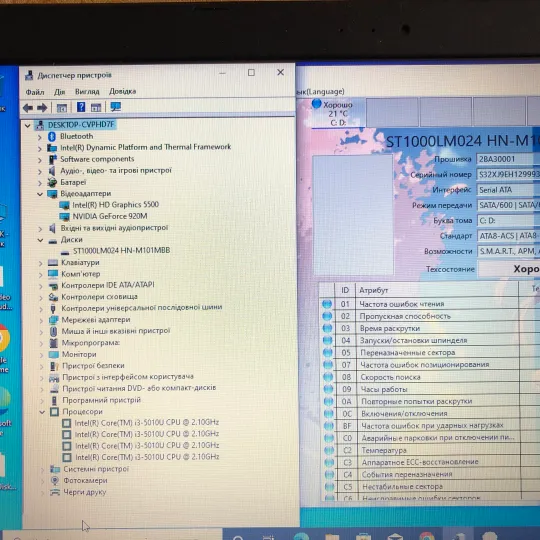Click the Батареї battery icon
Viewport: 540px width, 540px height.
[52, 182]
